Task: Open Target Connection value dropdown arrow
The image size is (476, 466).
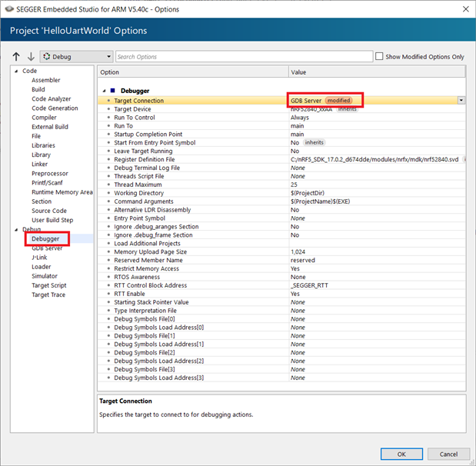Action: pos(461,101)
